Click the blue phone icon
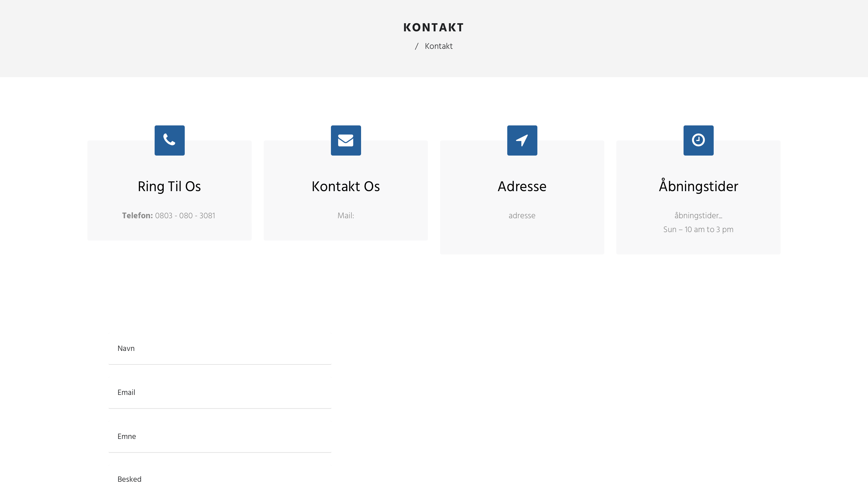 click(x=170, y=140)
